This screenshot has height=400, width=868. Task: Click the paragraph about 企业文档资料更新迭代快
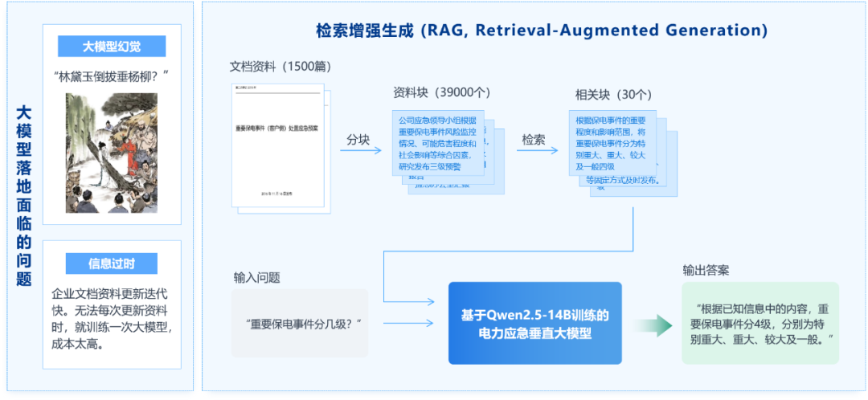[x=112, y=318]
